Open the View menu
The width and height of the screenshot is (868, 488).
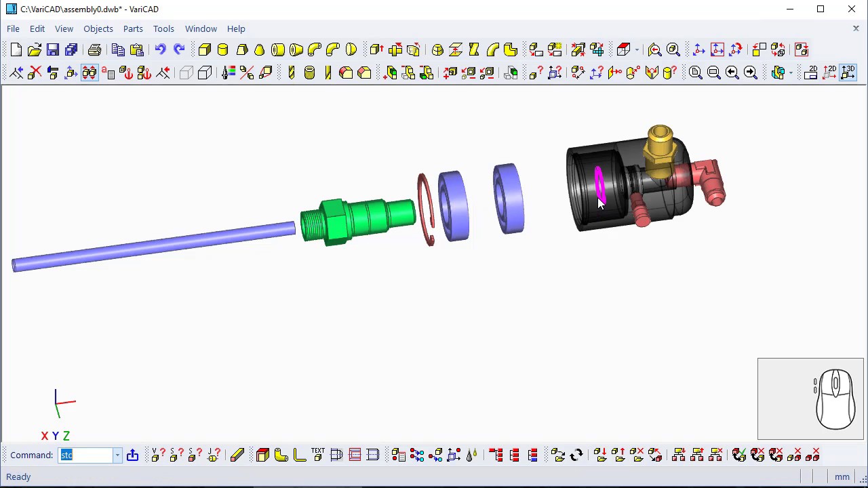64,28
